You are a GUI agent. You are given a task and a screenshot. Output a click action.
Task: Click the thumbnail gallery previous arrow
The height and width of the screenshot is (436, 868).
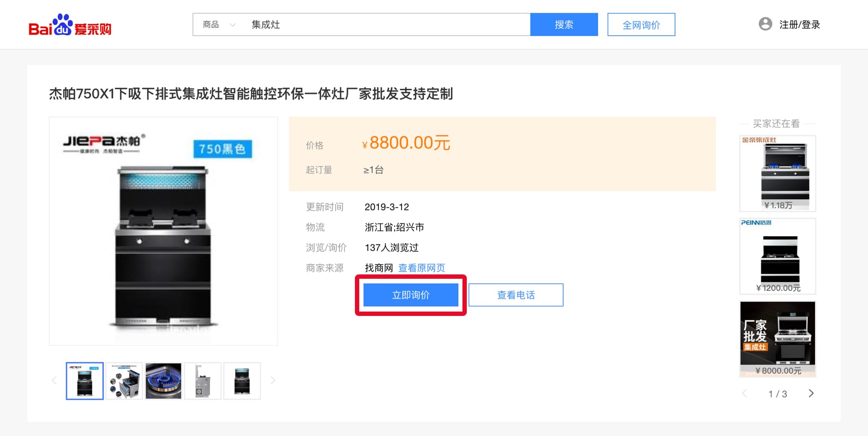54,381
